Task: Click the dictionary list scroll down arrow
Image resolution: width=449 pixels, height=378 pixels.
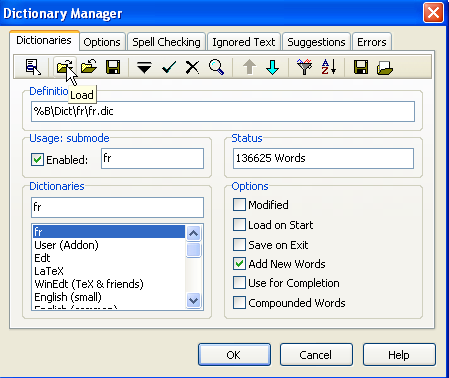Action: (x=194, y=300)
